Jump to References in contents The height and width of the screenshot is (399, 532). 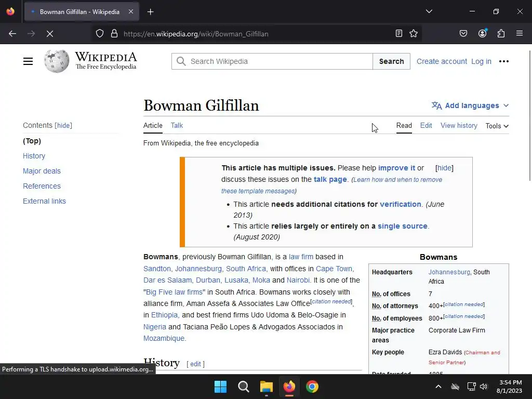coord(42,186)
